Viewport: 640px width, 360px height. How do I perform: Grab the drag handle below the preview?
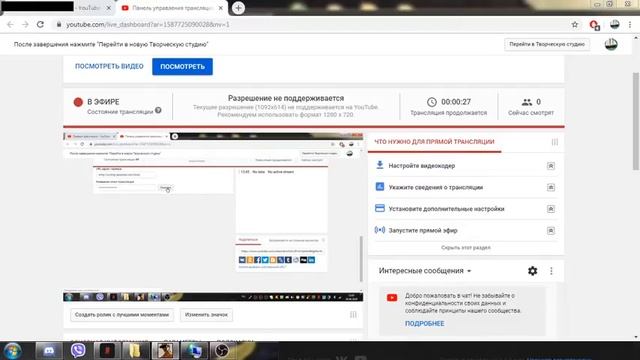[x=353, y=314]
